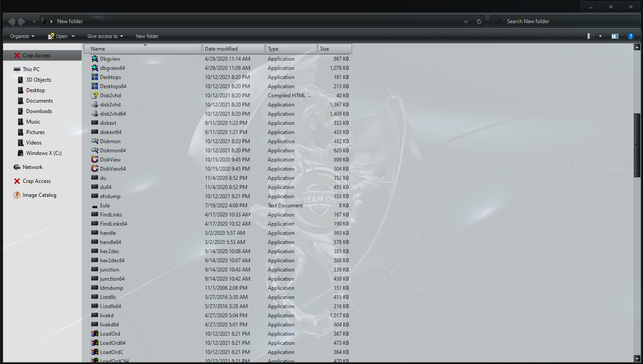The height and width of the screenshot is (364, 643).
Task: Click the This PC computer icon
Action: coord(17,69)
